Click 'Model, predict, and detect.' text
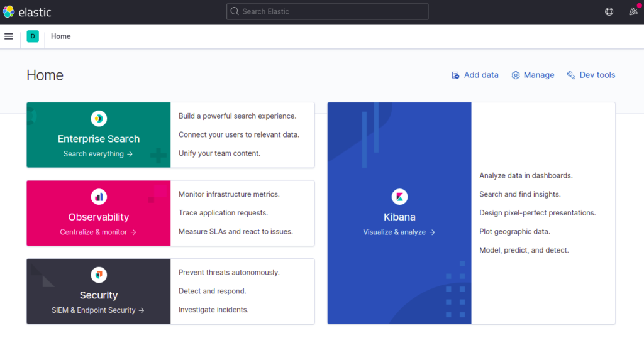The image size is (644, 338). (524, 250)
